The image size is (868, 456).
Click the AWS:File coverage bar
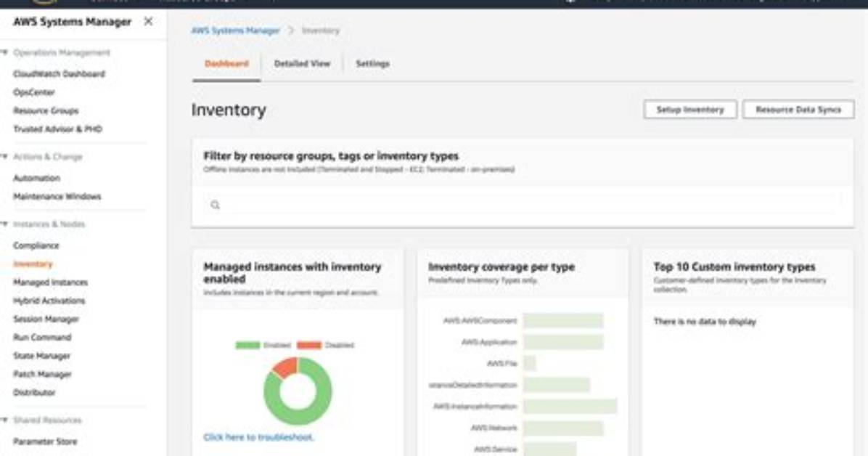point(529,364)
